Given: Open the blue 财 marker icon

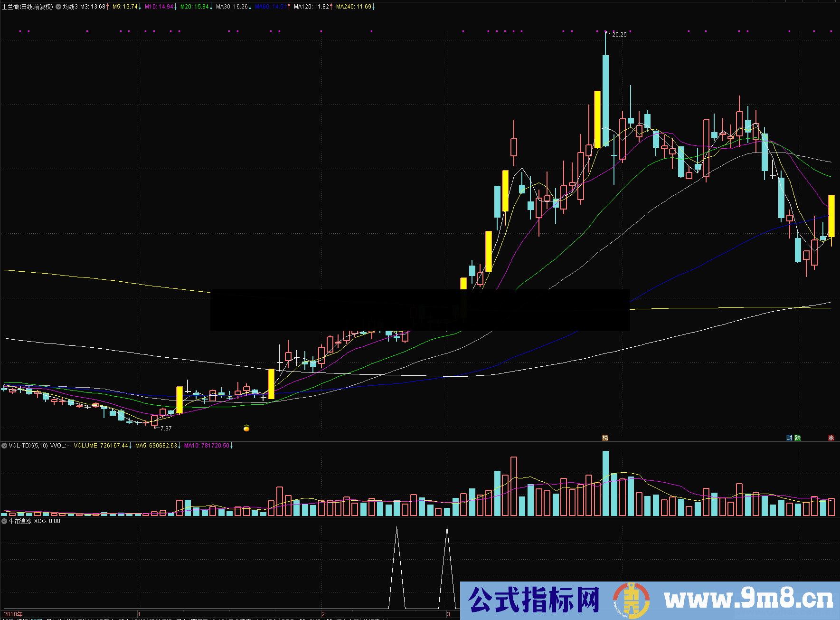Looking at the screenshot, I should tap(789, 438).
